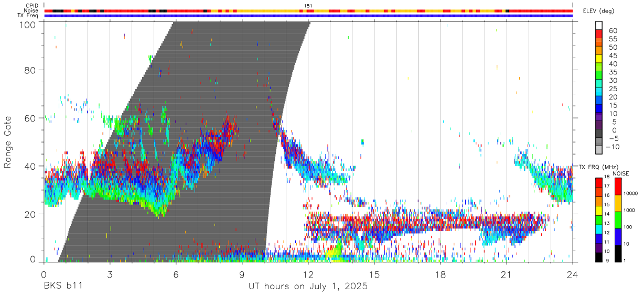The image size is (644, 297).
Task: Click the 20 tick on the Range Gate axis
Action: (x=31, y=214)
